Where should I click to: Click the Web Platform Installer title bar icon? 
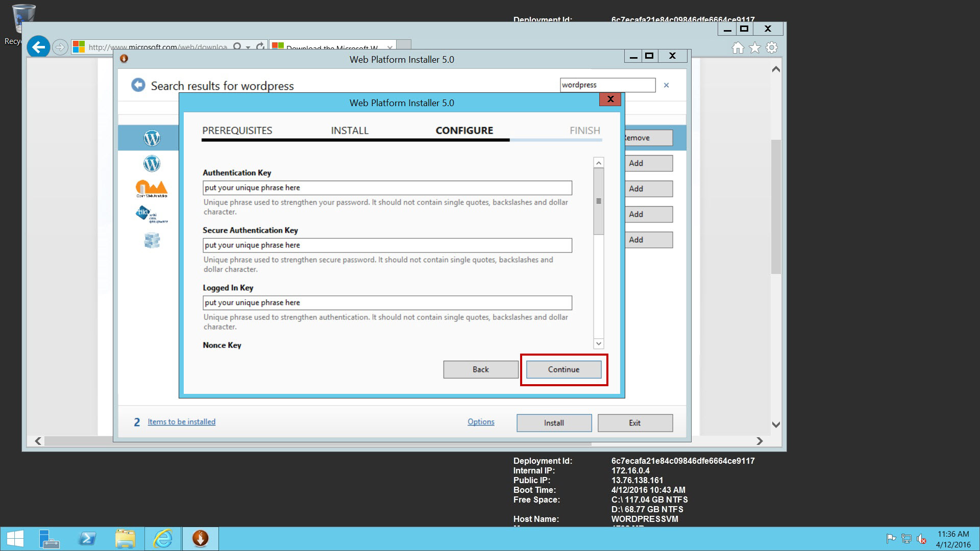tap(124, 59)
